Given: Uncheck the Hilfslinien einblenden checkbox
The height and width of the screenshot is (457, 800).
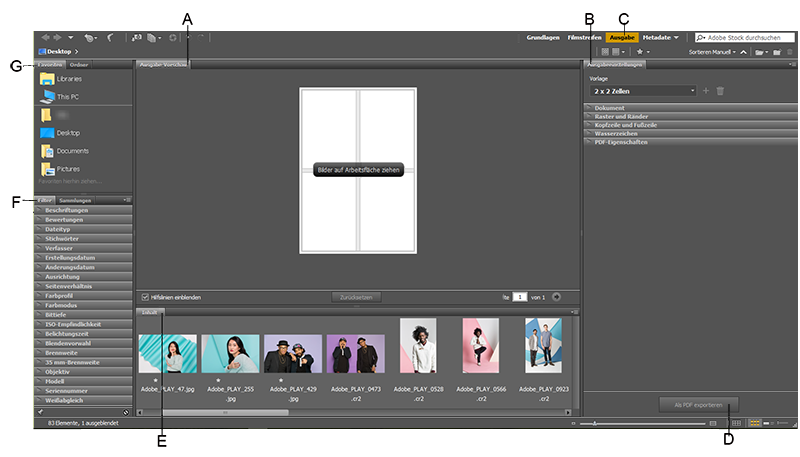Looking at the screenshot, I should 146,297.
